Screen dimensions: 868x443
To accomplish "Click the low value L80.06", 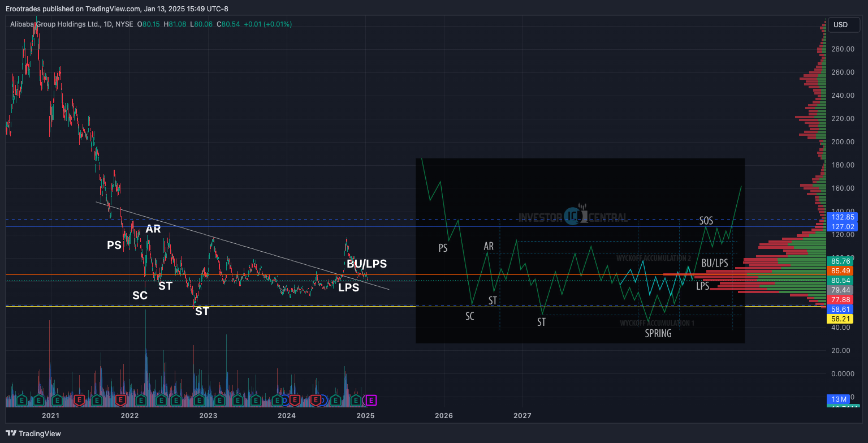I will (x=201, y=24).
